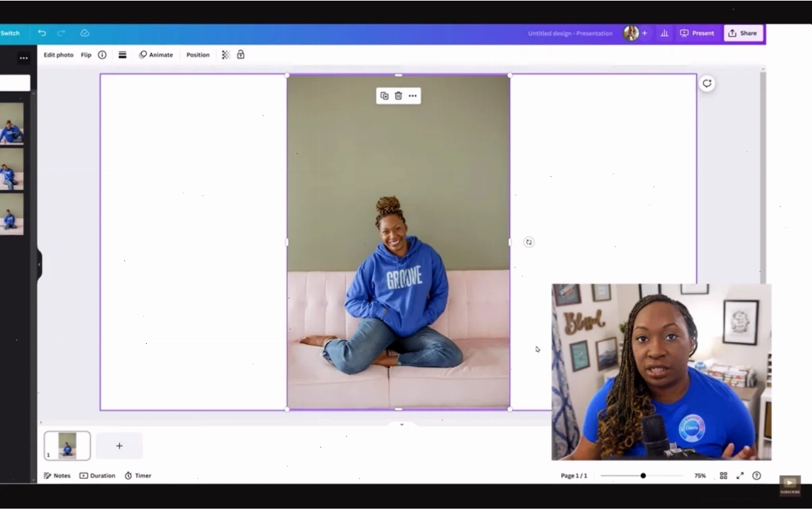Click the Present button
812x510 pixels.
pos(697,33)
